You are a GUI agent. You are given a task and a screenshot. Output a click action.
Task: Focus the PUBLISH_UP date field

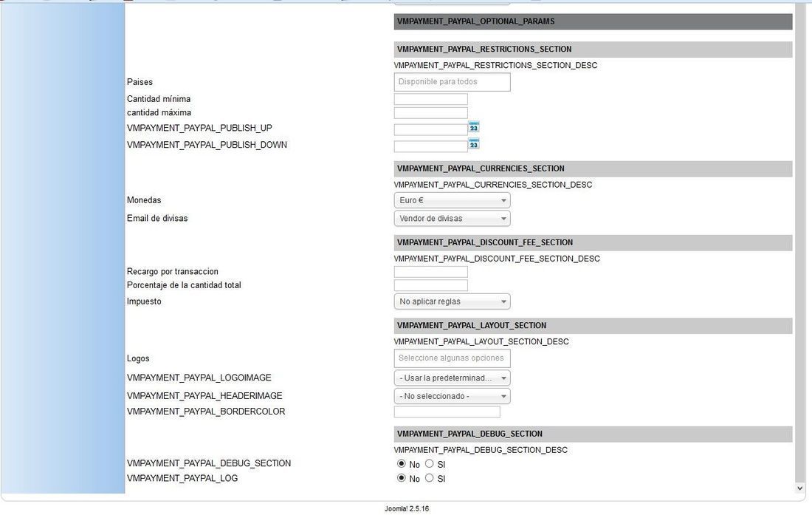[431, 129]
